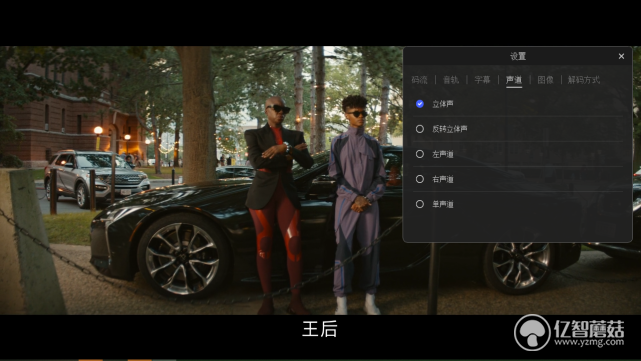The image size is (641, 361).
Task: Click the www.yzmg.com watermark text
Action: pyautogui.click(x=589, y=342)
